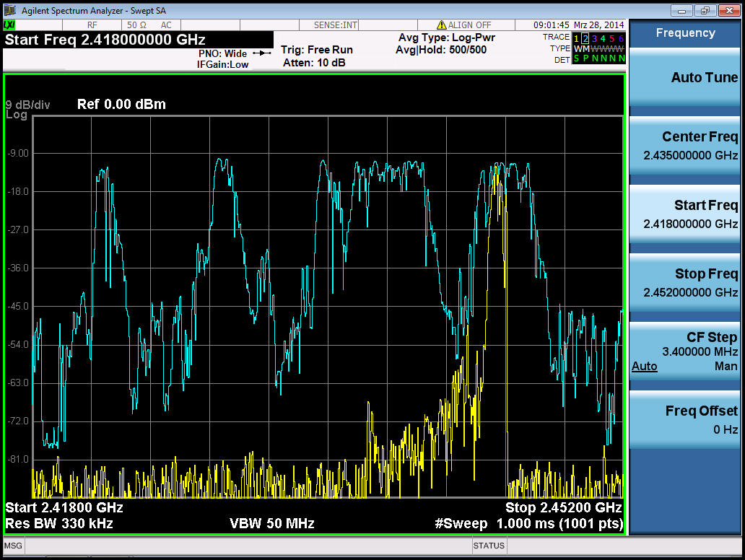Click the Trig: Free Run setting
Viewport: 745px width, 560px height.
[316, 50]
